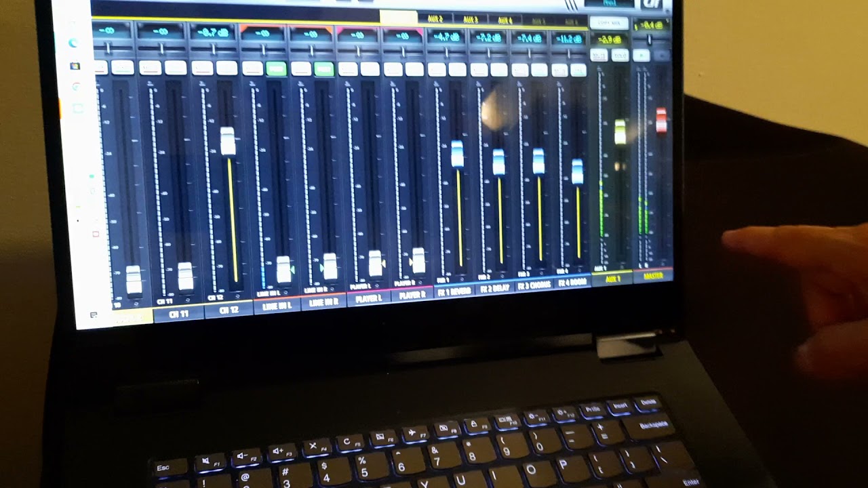This screenshot has width=868, height=488.
Task: Mute the FX 2 DELAY return
Action: pyautogui.click(x=479, y=69)
